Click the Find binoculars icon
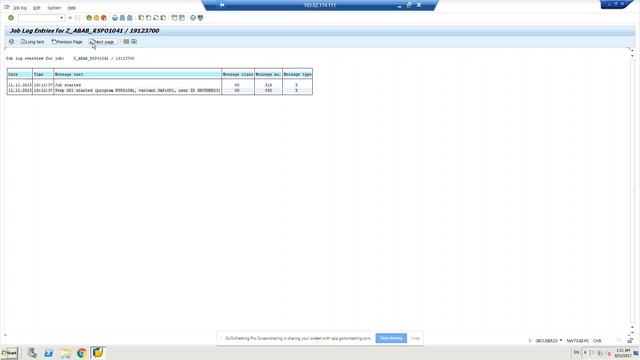Image resolution: width=640 pixels, height=360 pixels. pos(122,18)
